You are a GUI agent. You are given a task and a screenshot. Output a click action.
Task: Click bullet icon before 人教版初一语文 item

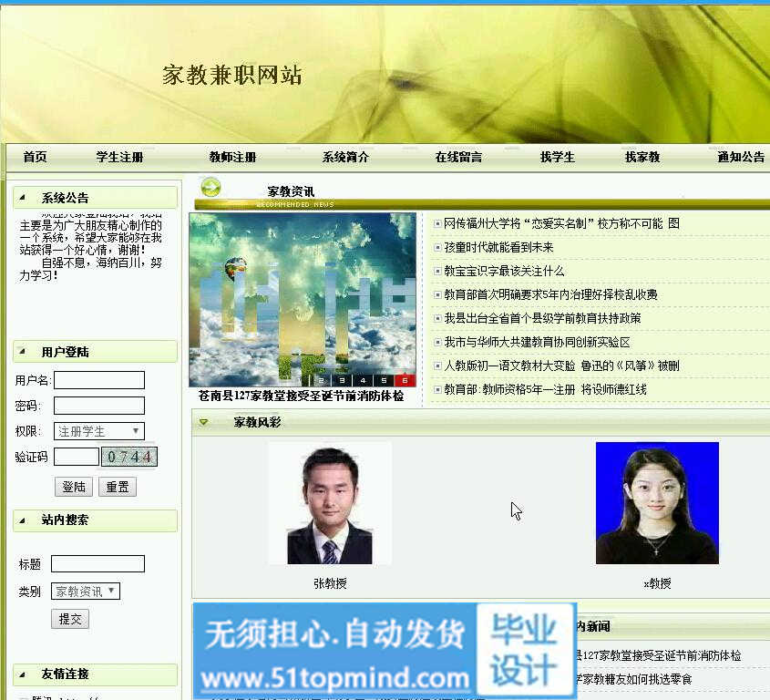point(437,366)
